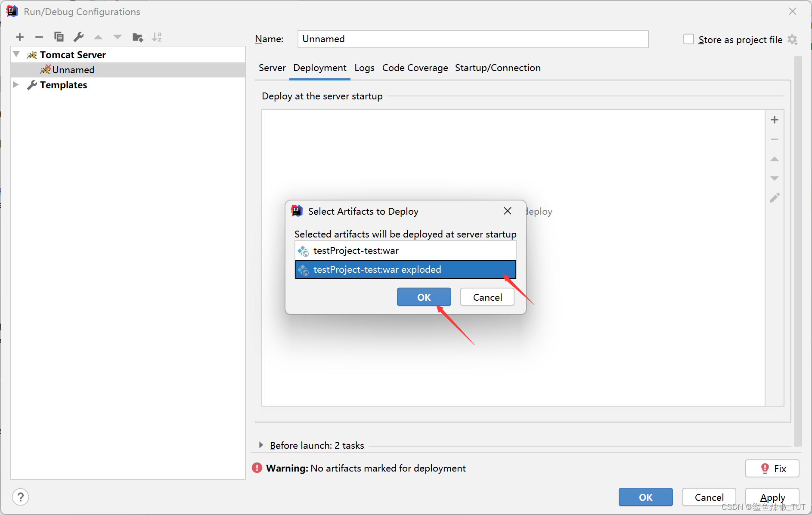Close the Run/Debug Configurations window

point(793,12)
